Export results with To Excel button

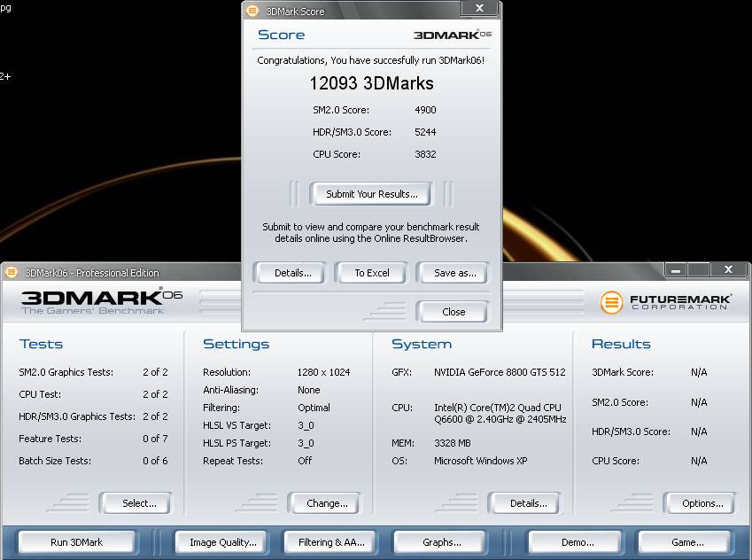click(x=372, y=273)
